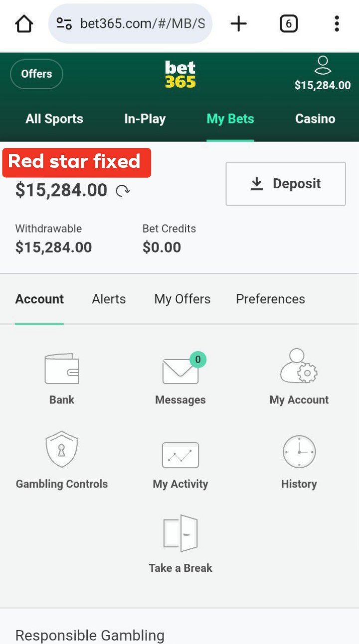359x644 pixels.
Task: Open My Account settings icon
Action: click(x=299, y=366)
